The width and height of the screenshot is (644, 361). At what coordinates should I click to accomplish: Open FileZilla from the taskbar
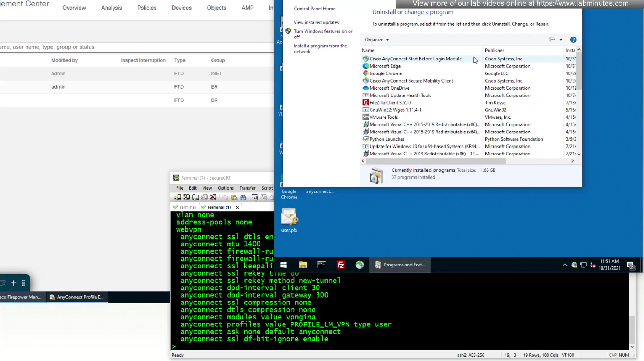(x=341, y=265)
